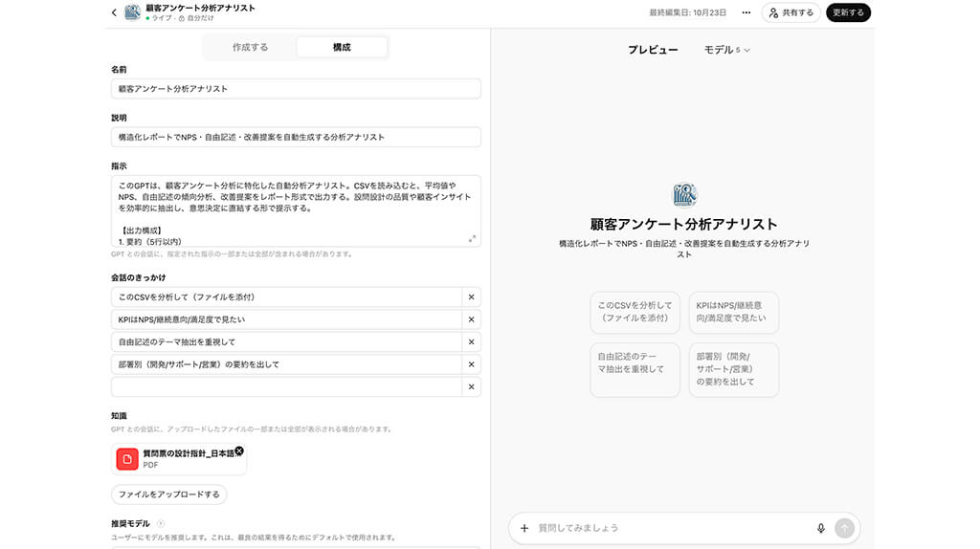
Task: Click the empty conversation starter field
Action: coord(286,386)
